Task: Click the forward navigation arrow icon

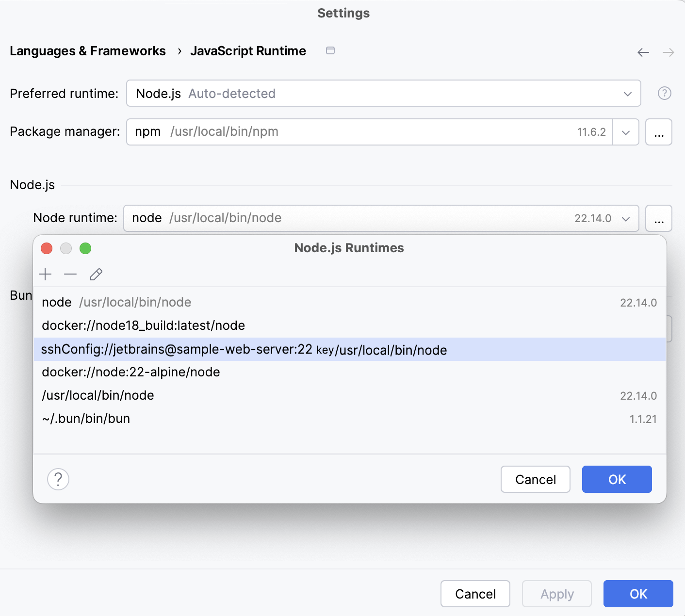Action: point(669,52)
